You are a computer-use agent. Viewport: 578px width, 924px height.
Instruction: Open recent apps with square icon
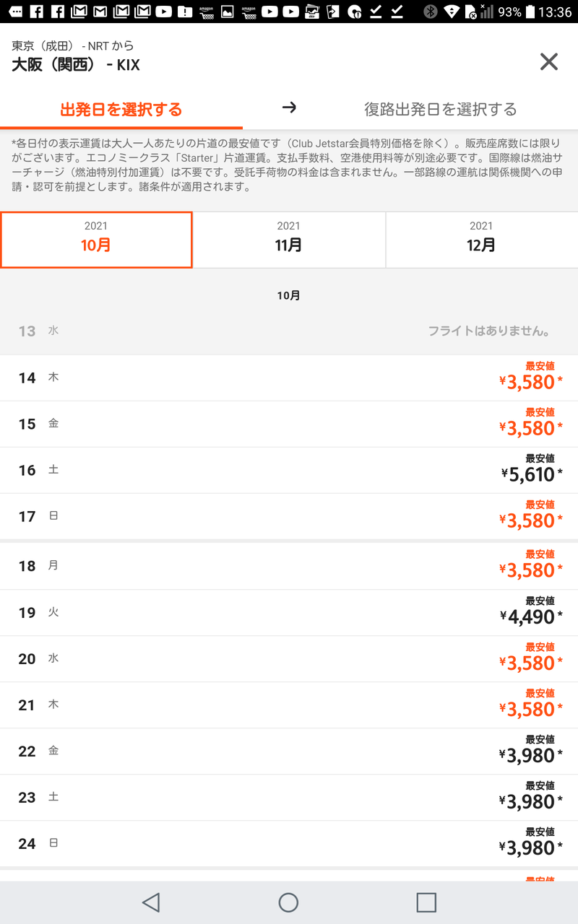(x=426, y=902)
